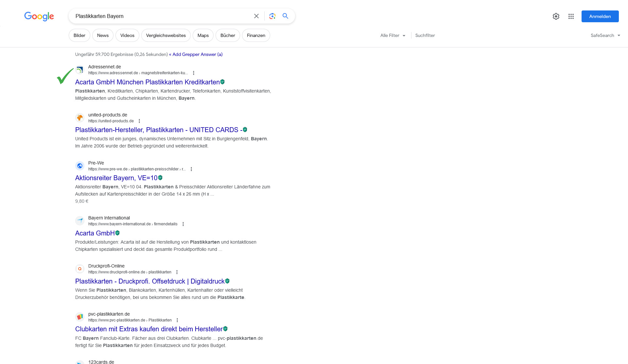Click the Add Grepper Answer link
Viewport: 628px width, 364px height.
[196, 54]
